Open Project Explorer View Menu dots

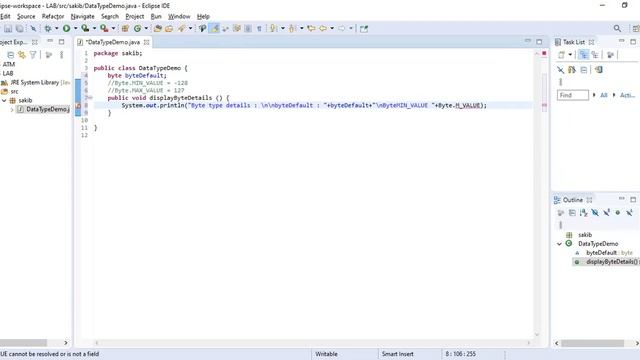(62, 55)
